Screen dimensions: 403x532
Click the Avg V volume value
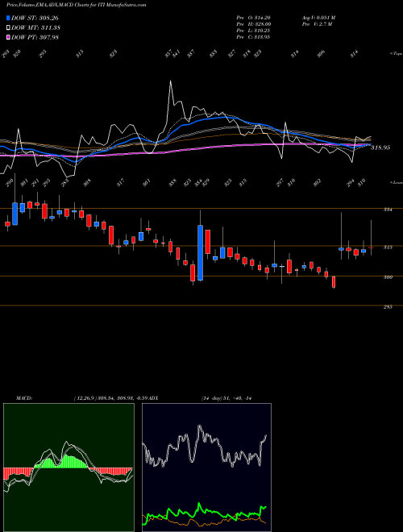(318, 18)
